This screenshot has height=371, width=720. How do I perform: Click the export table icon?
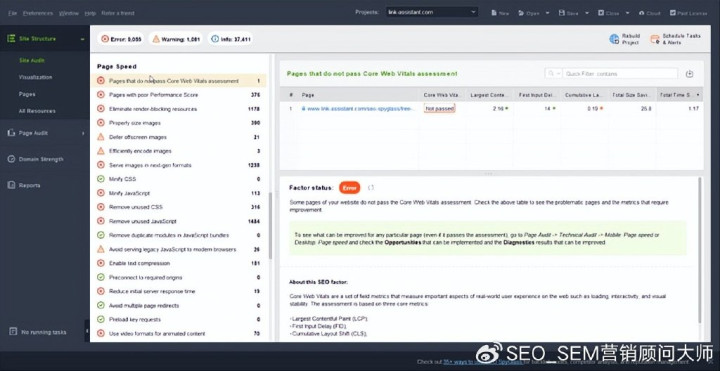click(x=689, y=74)
